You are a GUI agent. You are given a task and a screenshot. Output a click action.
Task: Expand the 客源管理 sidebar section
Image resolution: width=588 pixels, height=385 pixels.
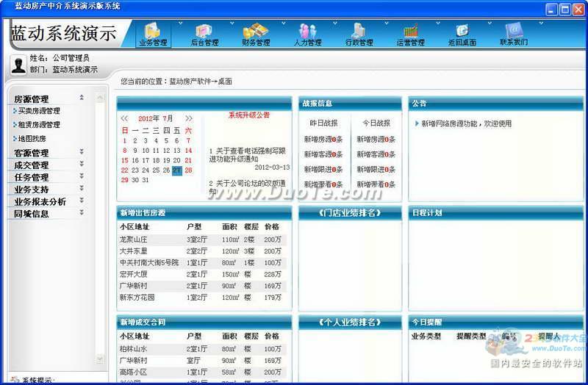[82, 153]
